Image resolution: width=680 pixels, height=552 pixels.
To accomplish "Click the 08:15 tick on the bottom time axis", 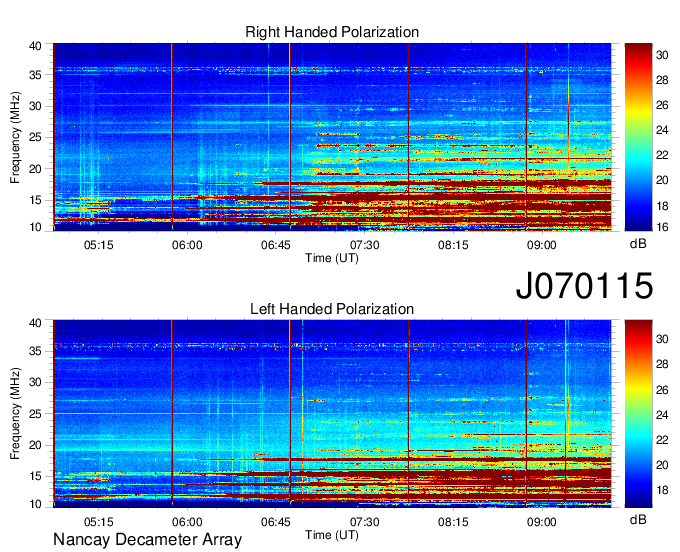I will (x=453, y=522).
